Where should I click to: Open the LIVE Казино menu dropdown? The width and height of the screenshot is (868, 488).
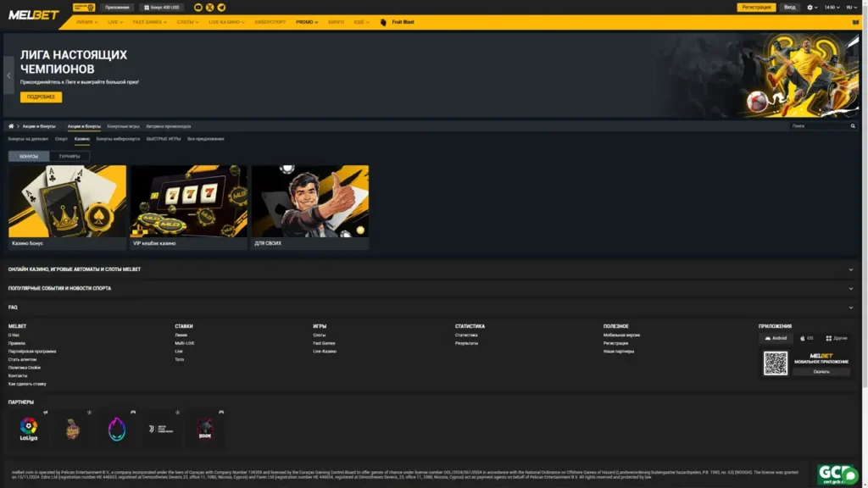(x=226, y=22)
